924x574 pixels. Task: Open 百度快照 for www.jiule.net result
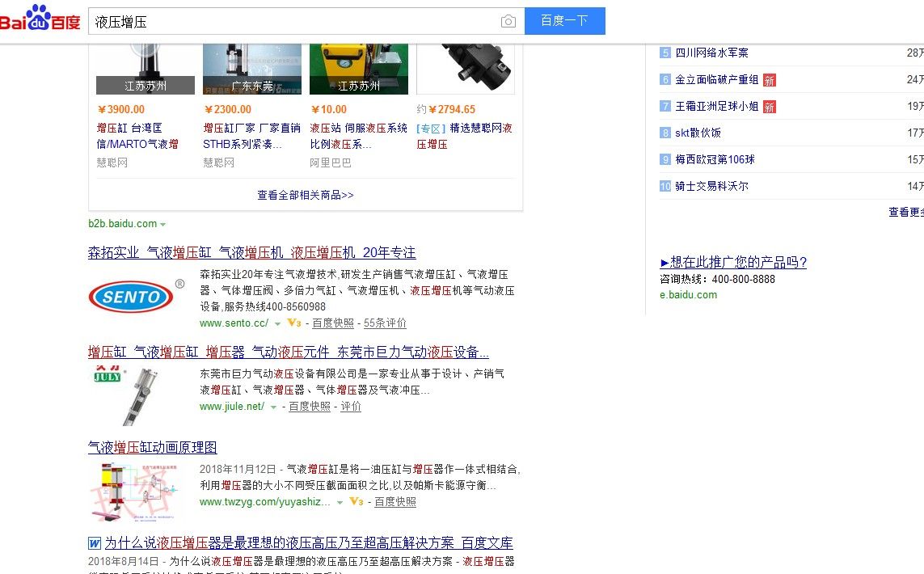[x=310, y=406]
